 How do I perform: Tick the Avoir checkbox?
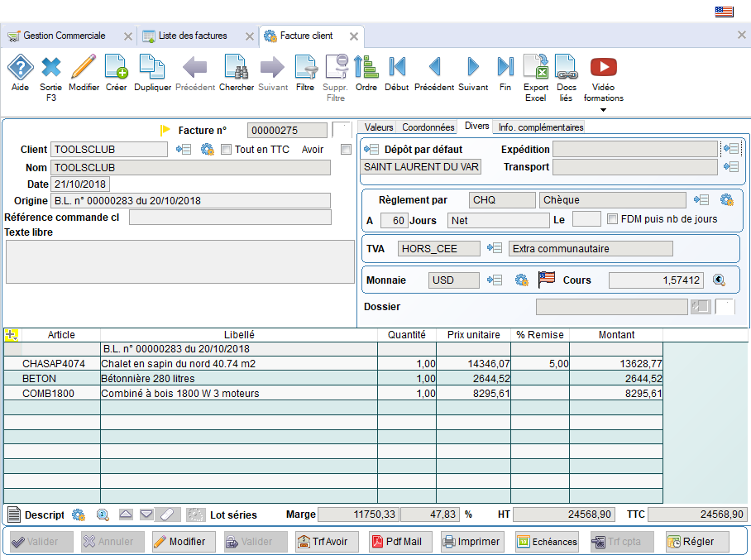[x=346, y=150]
